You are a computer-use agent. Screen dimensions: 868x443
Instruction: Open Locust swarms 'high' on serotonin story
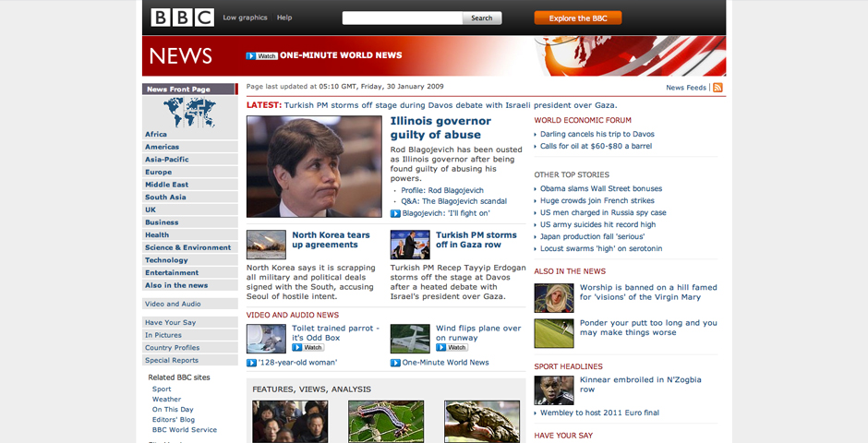pos(601,249)
